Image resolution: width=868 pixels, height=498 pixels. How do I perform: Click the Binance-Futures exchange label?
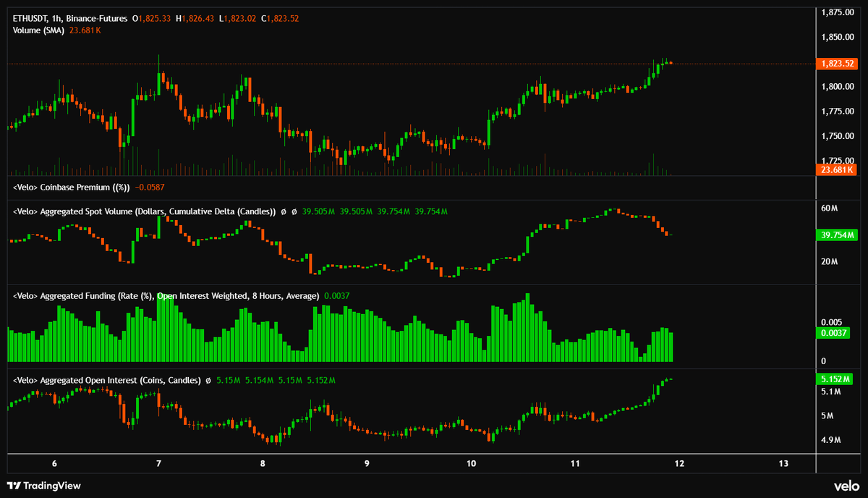pos(96,17)
